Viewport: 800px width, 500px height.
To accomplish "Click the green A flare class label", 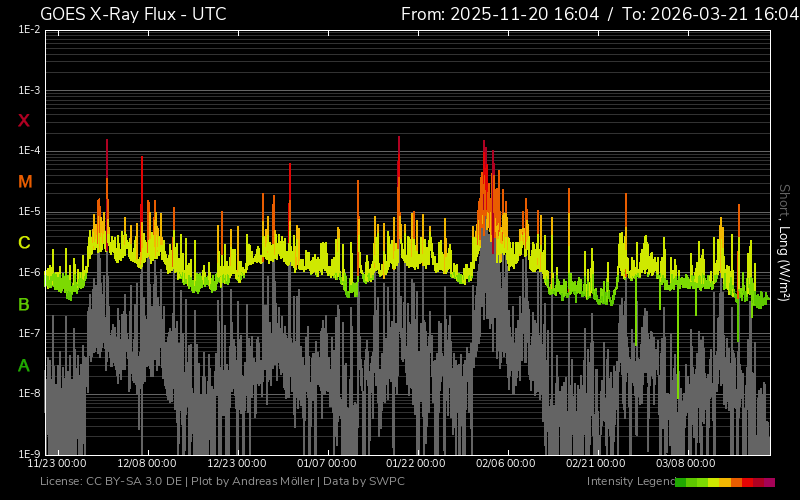I will click(x=24, y=366).
